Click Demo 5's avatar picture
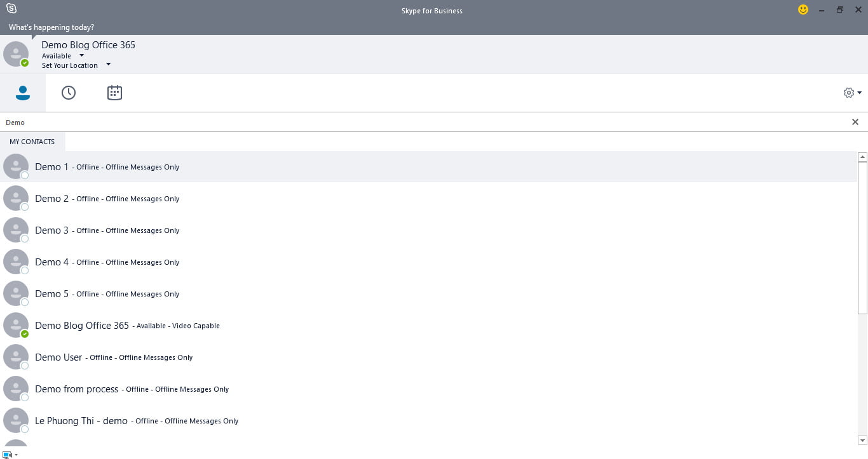Viewport: 868px width, 459px height. [16, 293]
